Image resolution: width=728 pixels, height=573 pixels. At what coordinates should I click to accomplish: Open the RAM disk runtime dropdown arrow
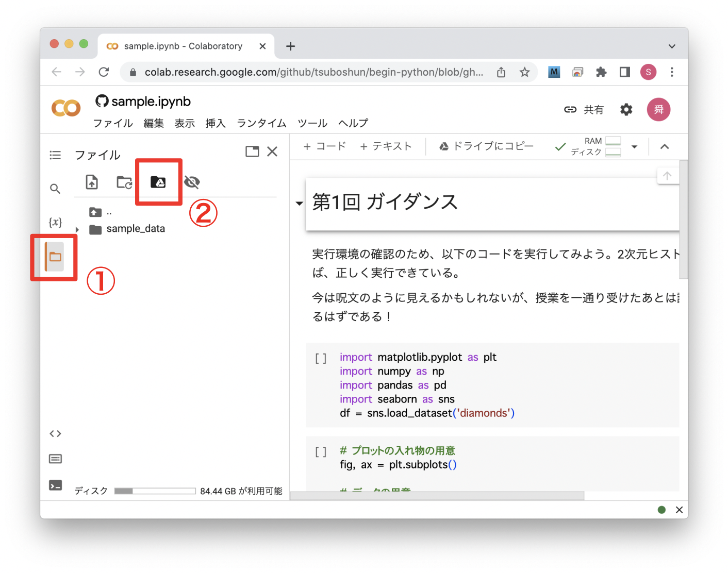(x=634, y=147)
